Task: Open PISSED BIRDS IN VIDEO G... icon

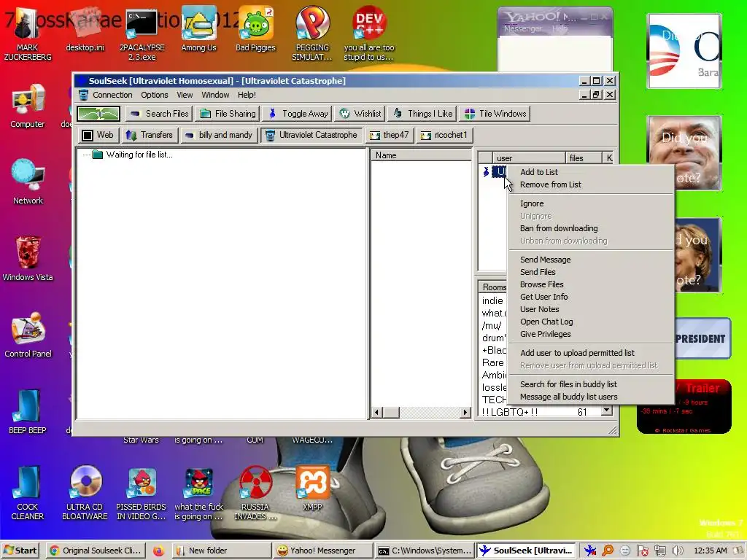Action: (x=142, y=493)
